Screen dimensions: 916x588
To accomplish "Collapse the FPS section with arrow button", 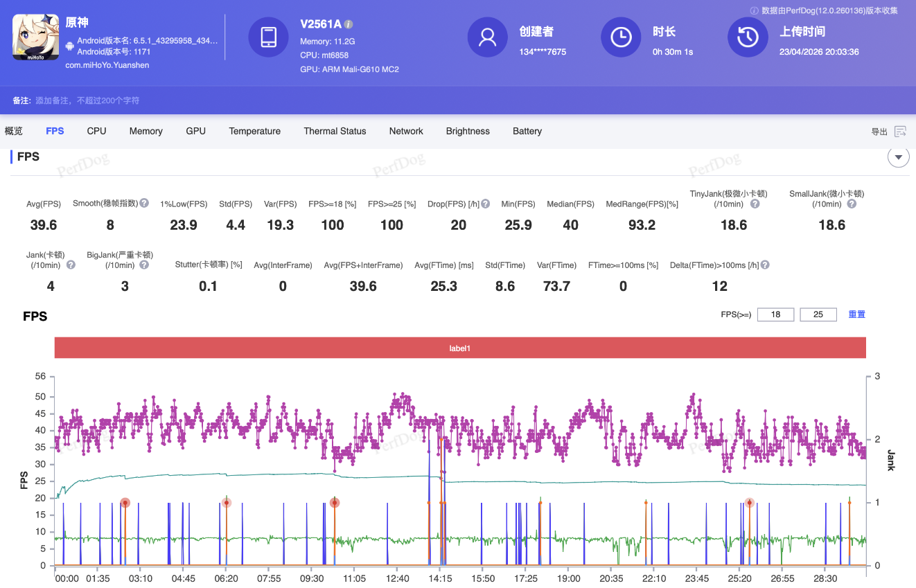I will coord(898,157).
